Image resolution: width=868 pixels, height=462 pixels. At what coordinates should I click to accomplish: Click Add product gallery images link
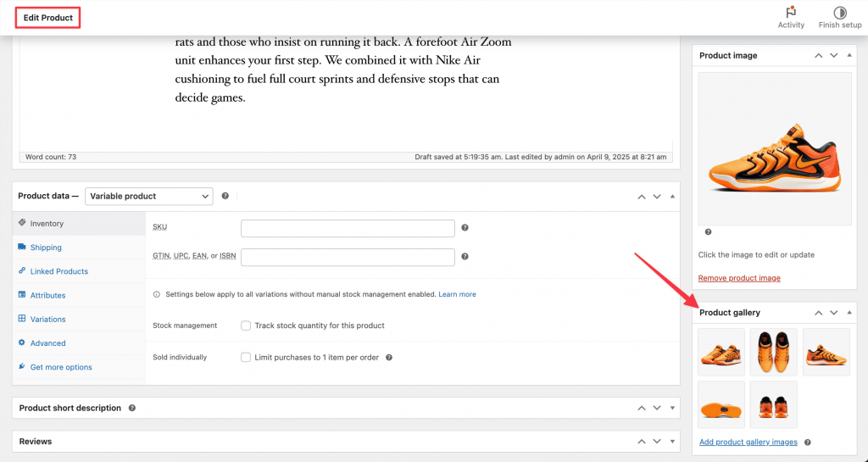pos(748,443)
